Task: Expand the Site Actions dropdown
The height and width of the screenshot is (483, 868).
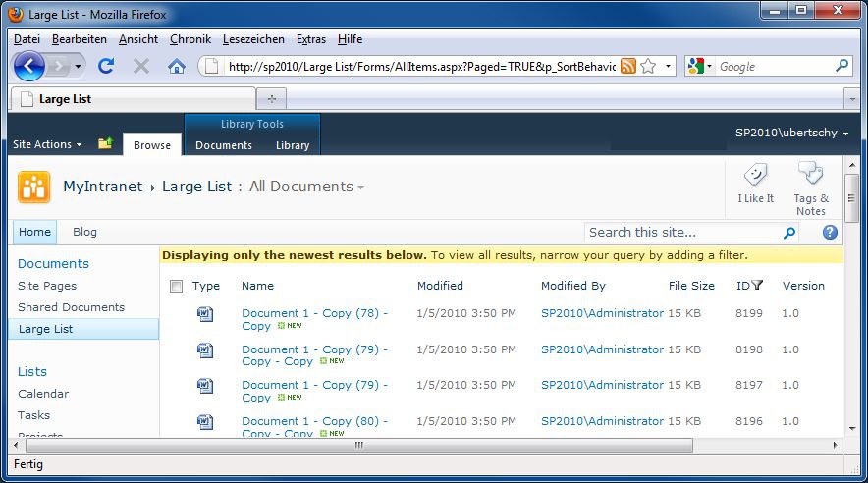Action: pos(47,144)
